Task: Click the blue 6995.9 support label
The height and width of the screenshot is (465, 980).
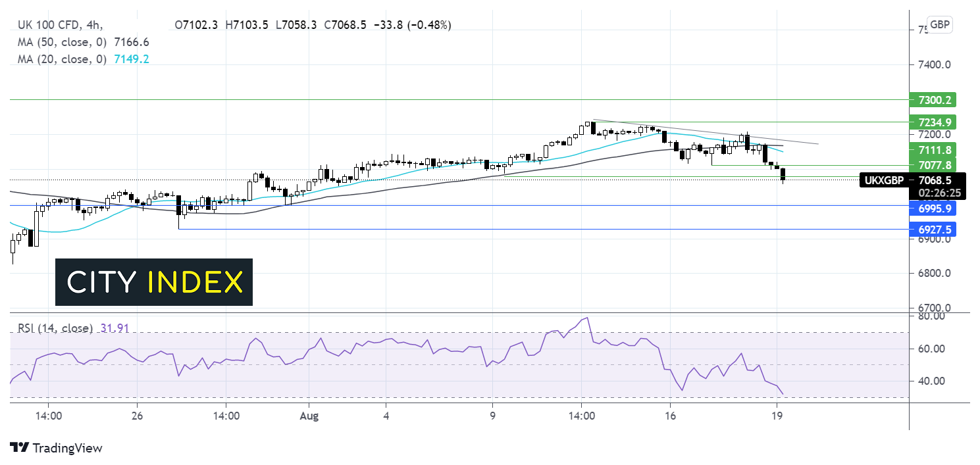Action: tap(934, 208)
